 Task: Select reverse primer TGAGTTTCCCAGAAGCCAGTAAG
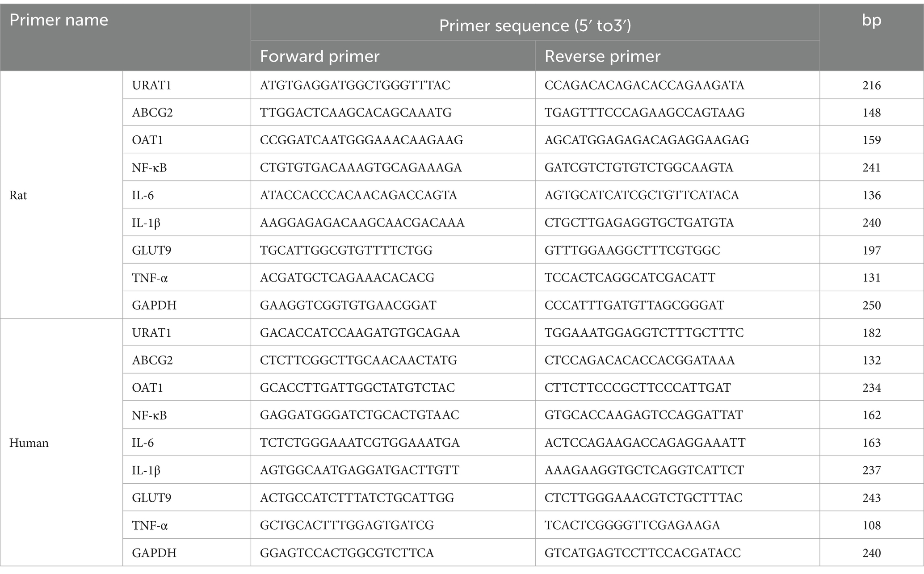pos(644,113)
